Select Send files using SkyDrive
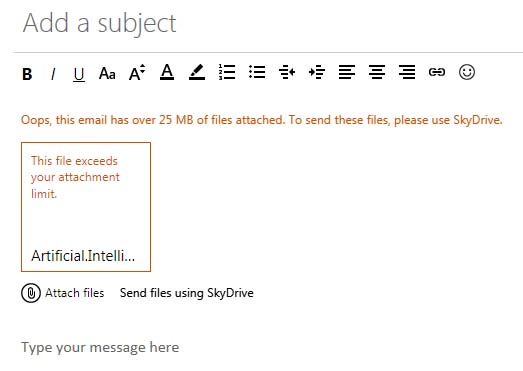Screen dimensions: 523x371 coord(187,293)
